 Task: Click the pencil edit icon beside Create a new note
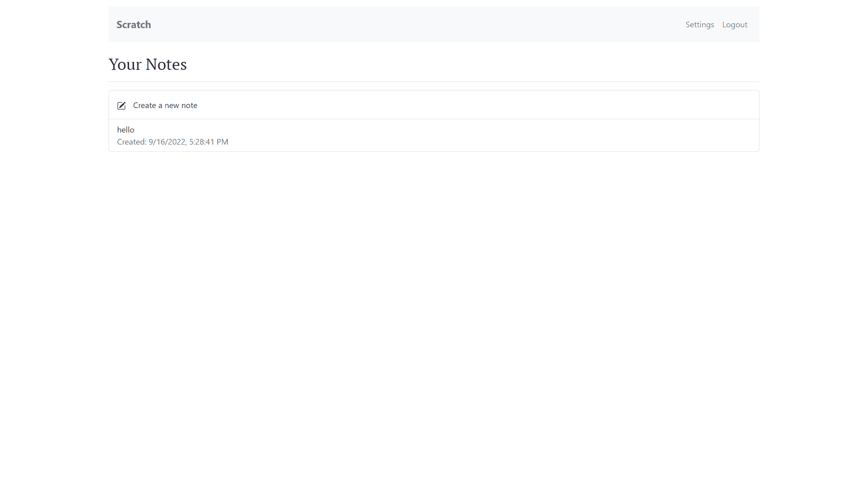[121, 106]
